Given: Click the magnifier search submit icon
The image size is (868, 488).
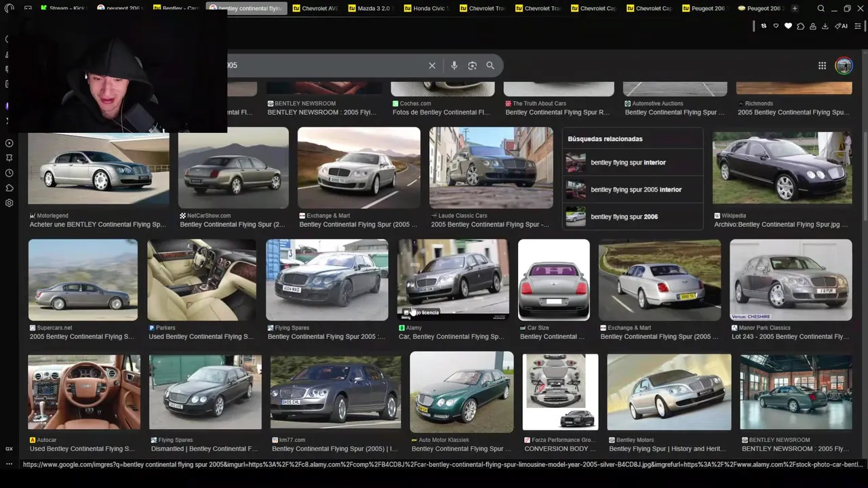Looking at the screenshot, I should [x=490, y=65].
